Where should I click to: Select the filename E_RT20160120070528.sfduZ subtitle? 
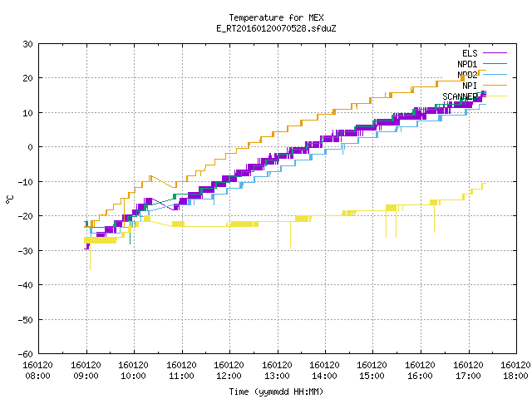click(x=276, y=28)
